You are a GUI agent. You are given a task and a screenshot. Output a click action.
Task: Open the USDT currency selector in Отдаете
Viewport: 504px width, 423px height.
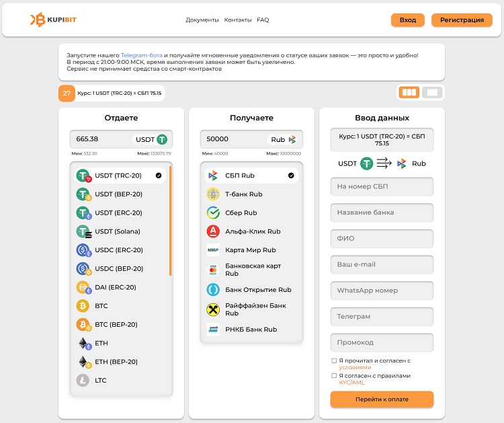tap(151, 139)
